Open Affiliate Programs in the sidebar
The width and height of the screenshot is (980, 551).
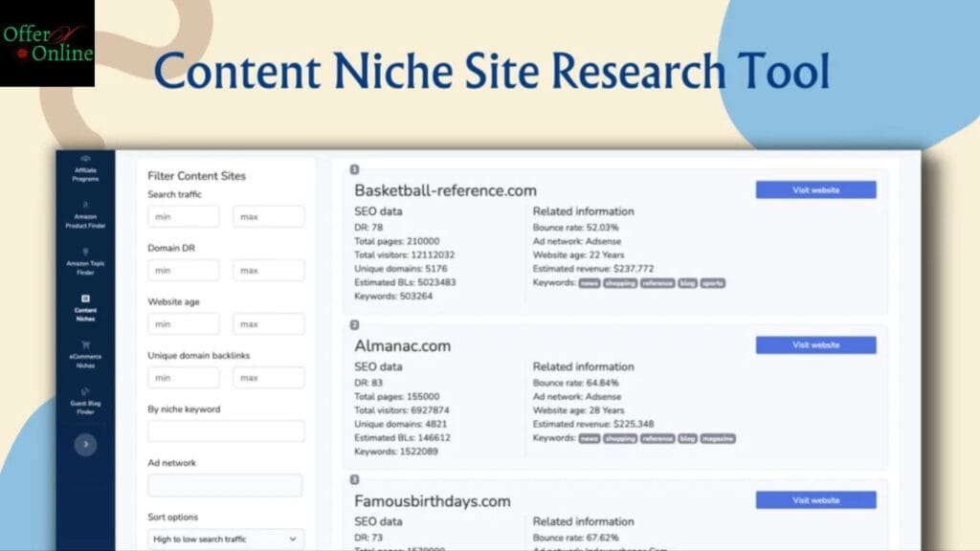click(x=85, y=168)
